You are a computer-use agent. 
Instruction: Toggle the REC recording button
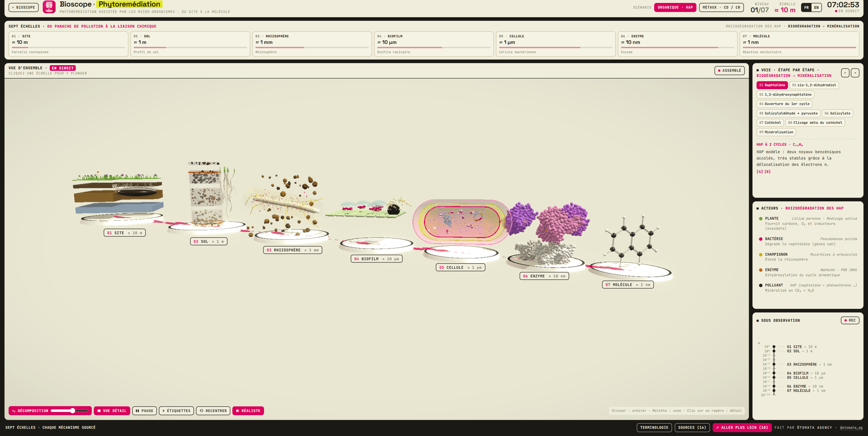coord(850,320)
